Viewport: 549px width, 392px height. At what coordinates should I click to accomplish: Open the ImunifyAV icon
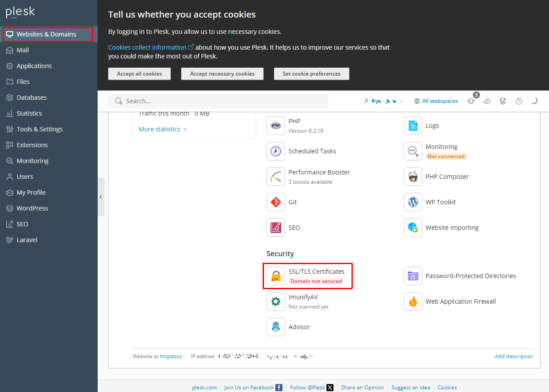[276, 301]
